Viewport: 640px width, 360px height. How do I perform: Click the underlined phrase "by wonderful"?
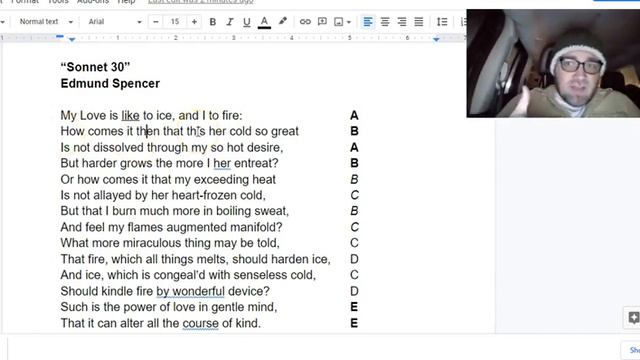[191, 291]
